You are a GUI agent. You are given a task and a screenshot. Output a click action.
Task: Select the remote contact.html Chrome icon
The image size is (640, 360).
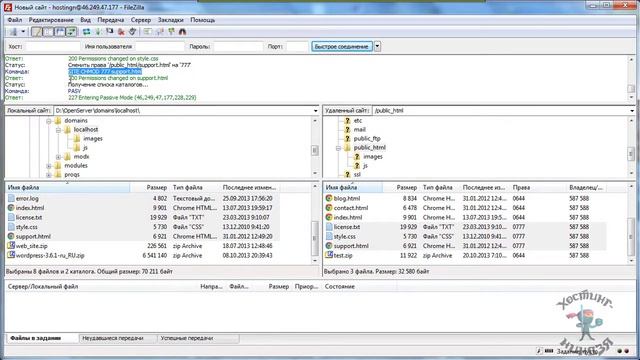(329, 208)
